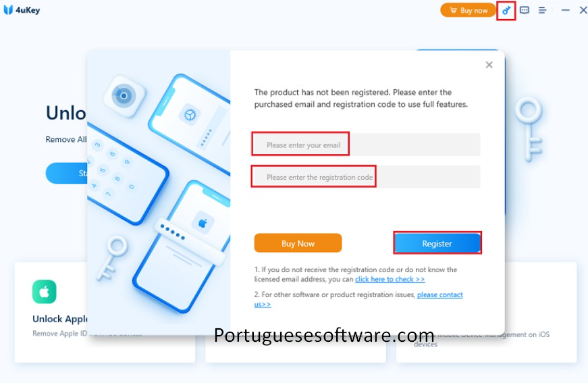
Task: Close the 4uKey application window
Action: coord(583,10)
